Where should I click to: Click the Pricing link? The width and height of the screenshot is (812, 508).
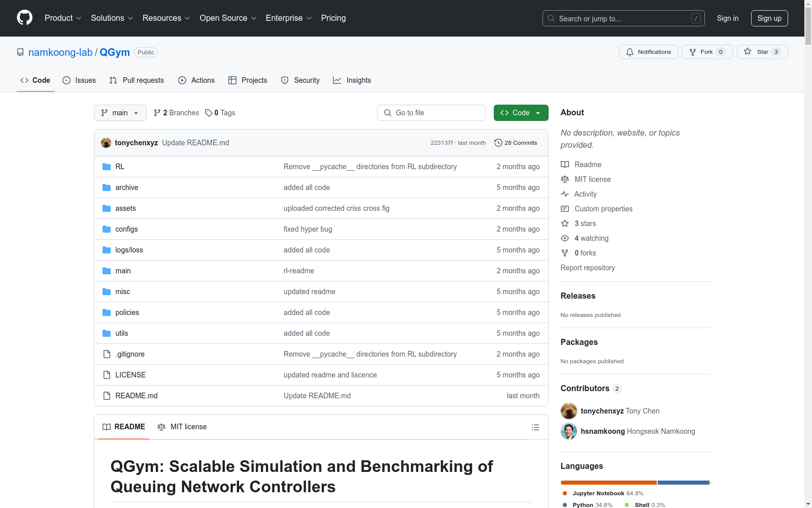click(x=333, y=18)
